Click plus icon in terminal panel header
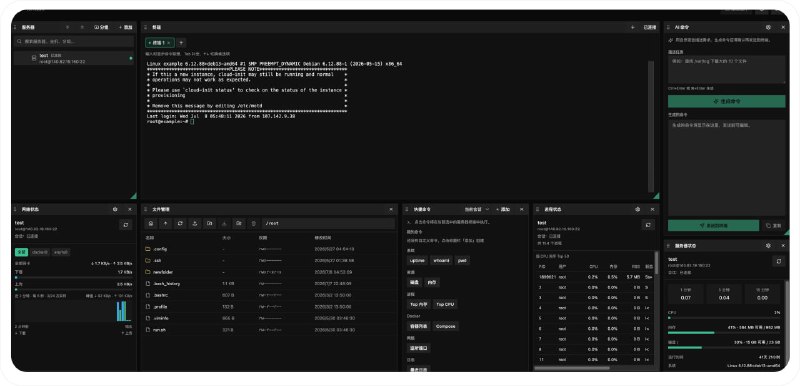Screen dimensions: 800x386 pos(633,27)
